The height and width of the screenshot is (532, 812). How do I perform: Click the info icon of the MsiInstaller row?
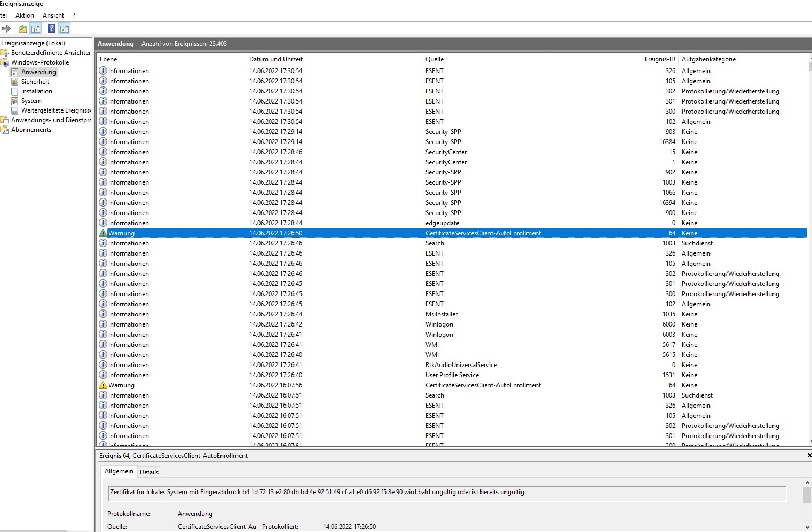coord(104,314)
